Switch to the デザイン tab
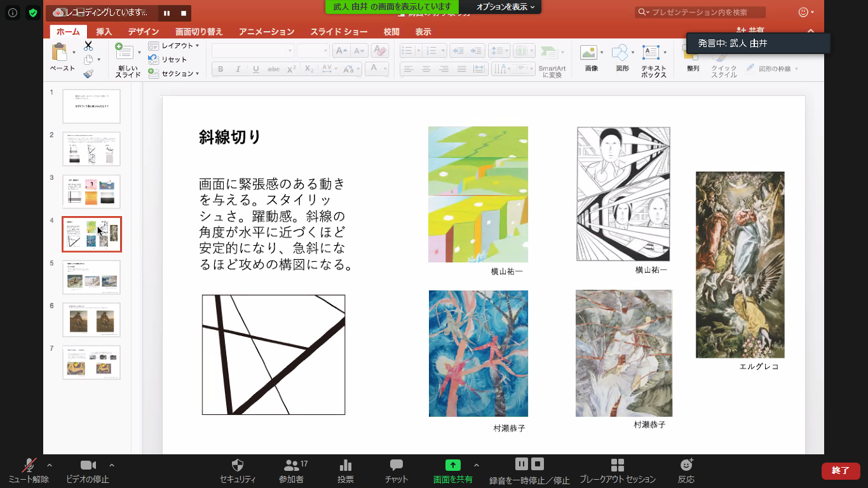Viewport: 868px width, 488px height. click(x=144, y=31)
